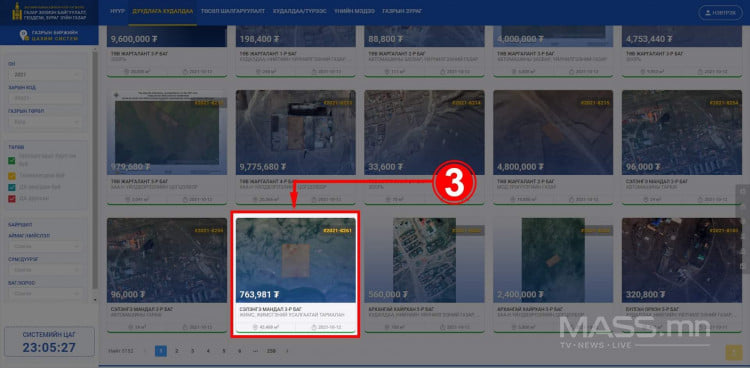Viewport: 750px width, 368px height.
Task: Open the ДУУДЛАГА ХУДАЛДАА nav tab
Action: (x=163, y=11)
